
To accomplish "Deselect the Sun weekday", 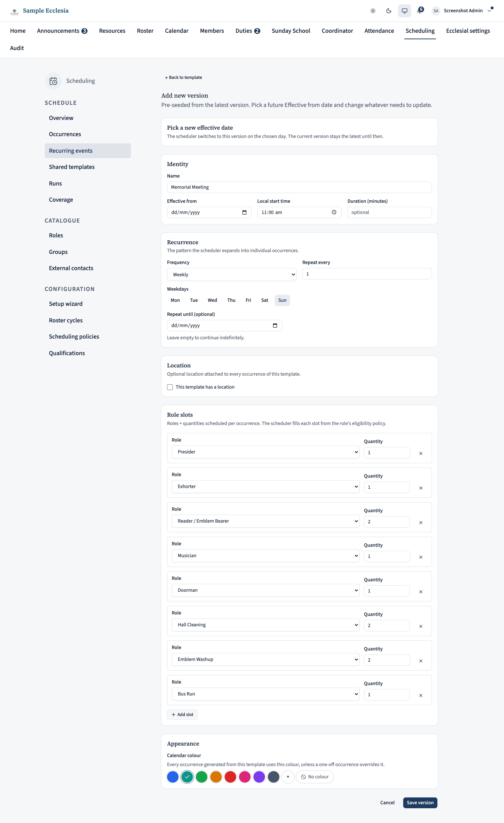I will [282, 300].
